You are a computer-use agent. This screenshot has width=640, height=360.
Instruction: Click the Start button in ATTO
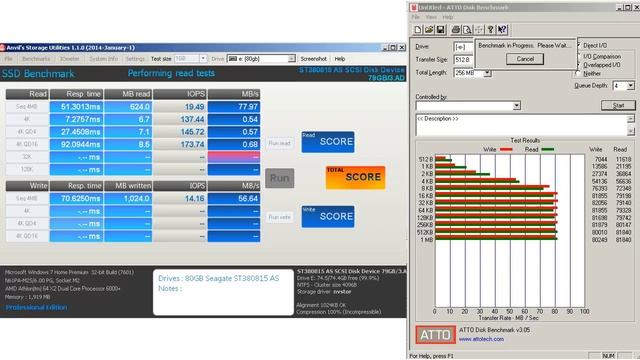(x=618, y=105)
